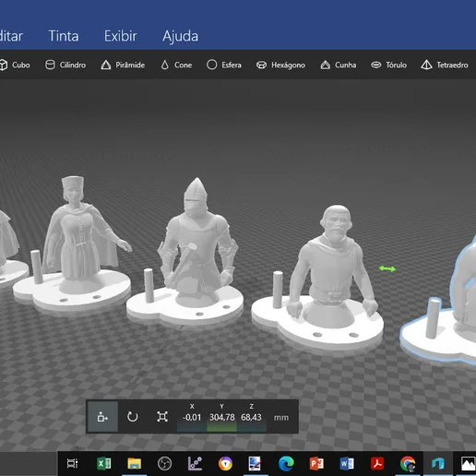The width and height of the screenshot is (476, 476).
Task: Insert a Cubo shape
Action: click(15, 65)
